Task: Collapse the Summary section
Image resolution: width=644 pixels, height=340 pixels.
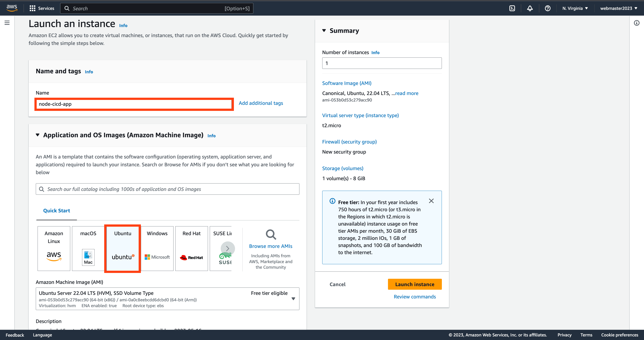Action: (x=324, y=30)
